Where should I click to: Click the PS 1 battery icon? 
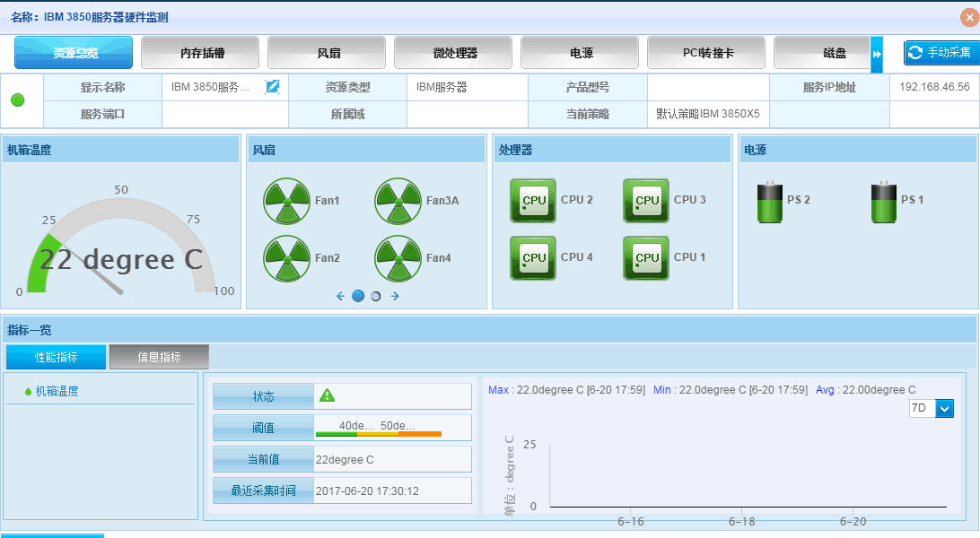click(884, 202)
